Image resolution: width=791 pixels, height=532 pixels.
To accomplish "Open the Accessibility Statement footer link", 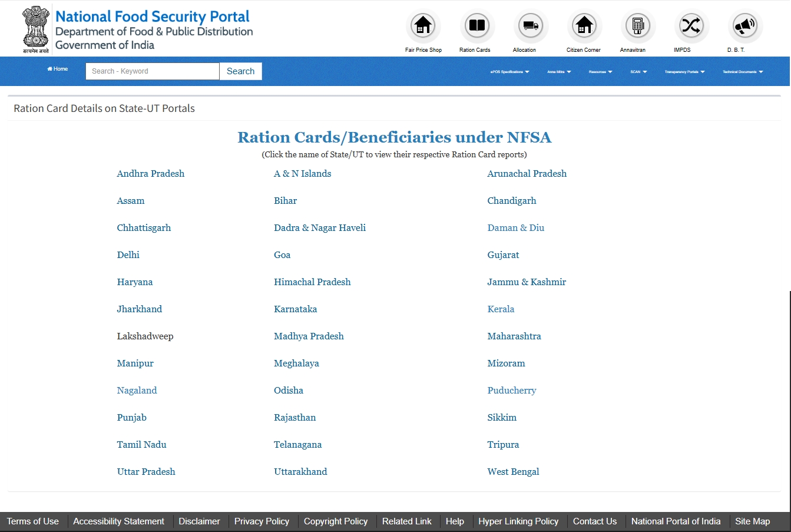I will (119, 521).
